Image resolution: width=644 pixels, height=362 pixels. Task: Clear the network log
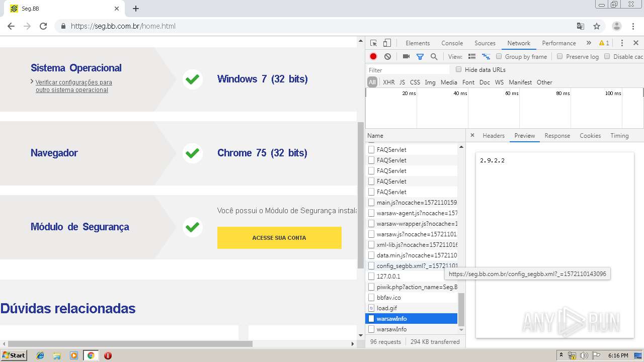(387, 57)
